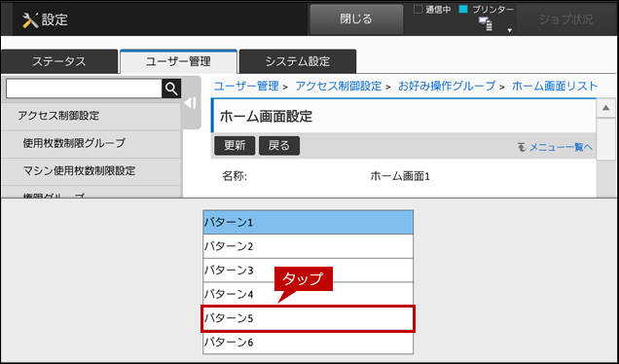Image resolution: width=619 pixels, height=364 pixels.
Task: Open マシン使用枚数制限設定 in the sidebar
Action: (91, 171)
